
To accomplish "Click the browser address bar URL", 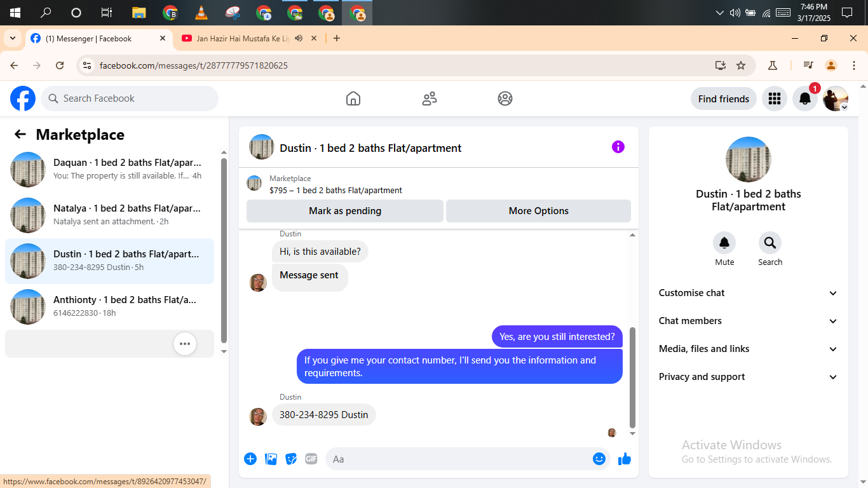I will (x=194, y=65).
